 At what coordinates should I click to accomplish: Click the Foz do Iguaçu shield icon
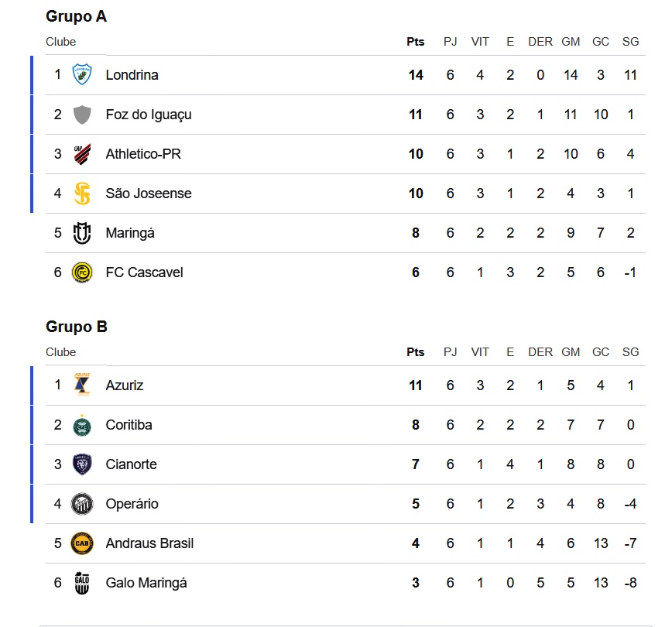tap(82, 115)
